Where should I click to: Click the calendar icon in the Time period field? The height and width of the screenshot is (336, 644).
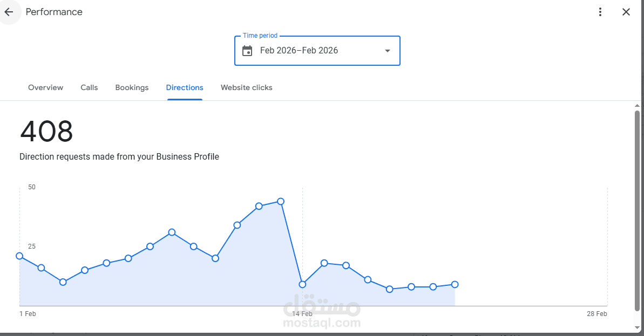pyautogui.click(x=247, y=50)
